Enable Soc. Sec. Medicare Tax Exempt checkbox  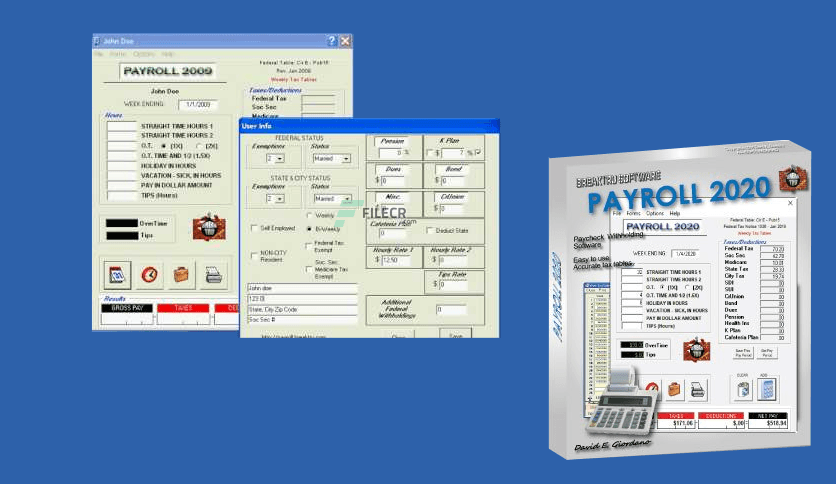(x=309, y=269)
